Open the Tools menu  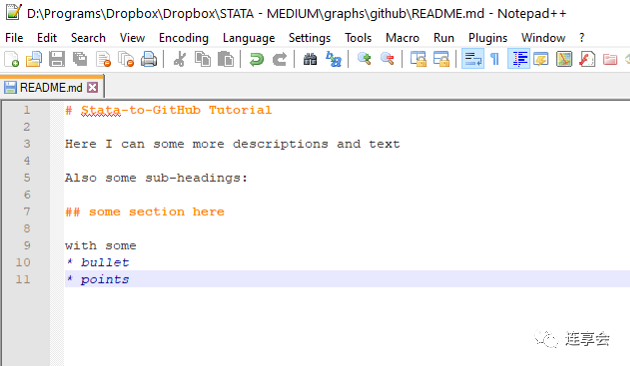click(358, 38)
